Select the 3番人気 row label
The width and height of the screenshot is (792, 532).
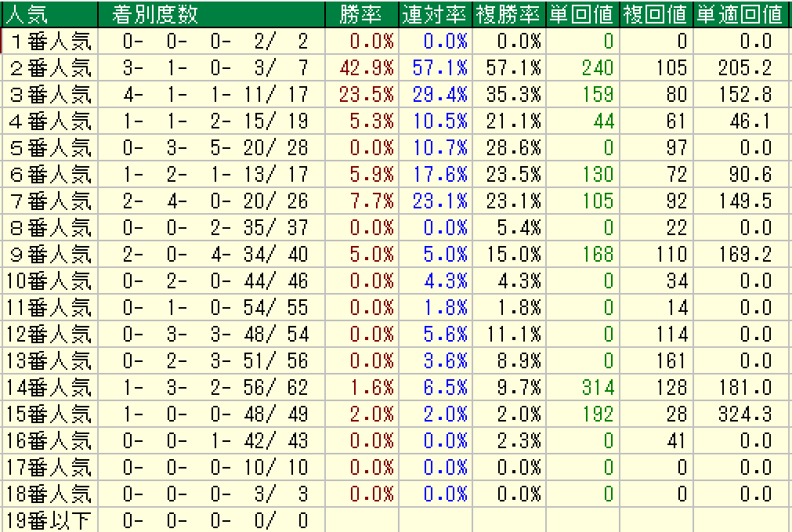coord(50,95)
